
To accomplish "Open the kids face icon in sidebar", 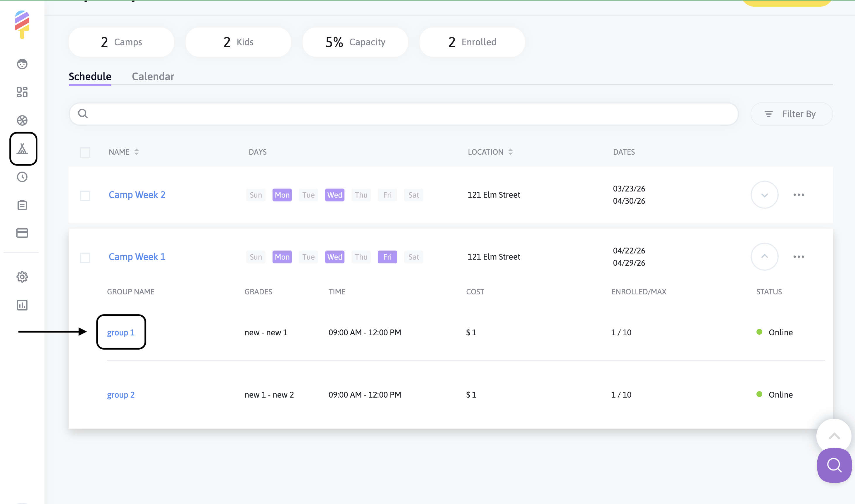I will (22, 64).
